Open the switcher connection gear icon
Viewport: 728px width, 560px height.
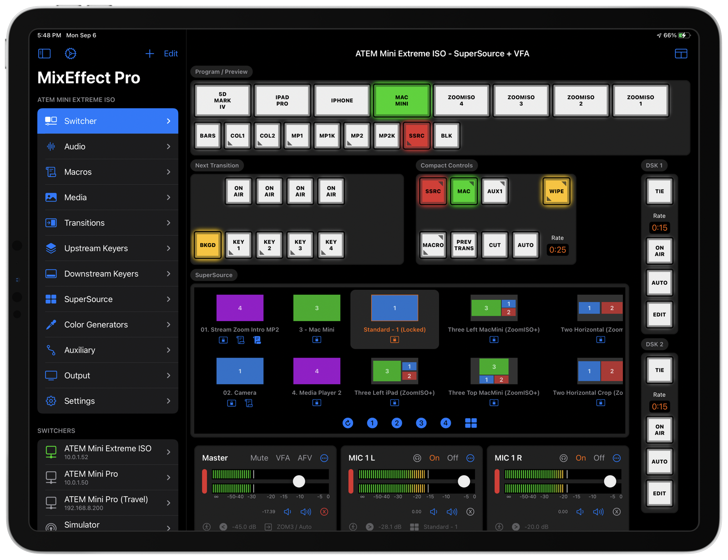tap(70, 54)
